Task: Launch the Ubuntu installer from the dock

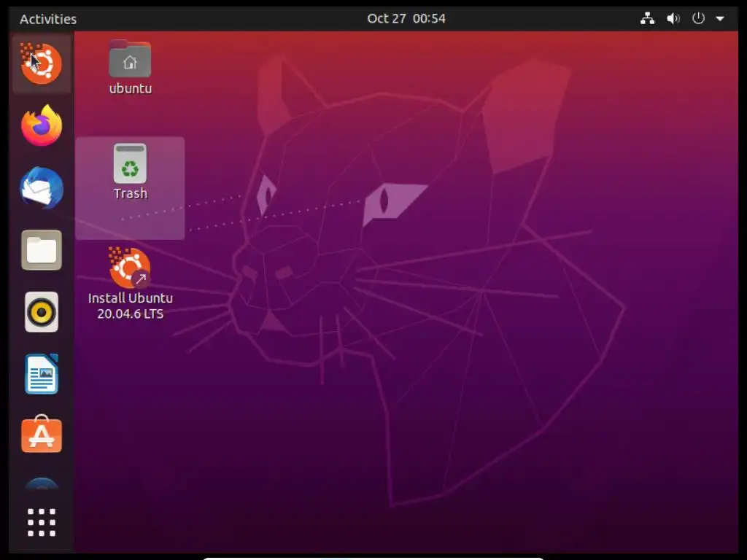Action: click(x=42, y=63)
